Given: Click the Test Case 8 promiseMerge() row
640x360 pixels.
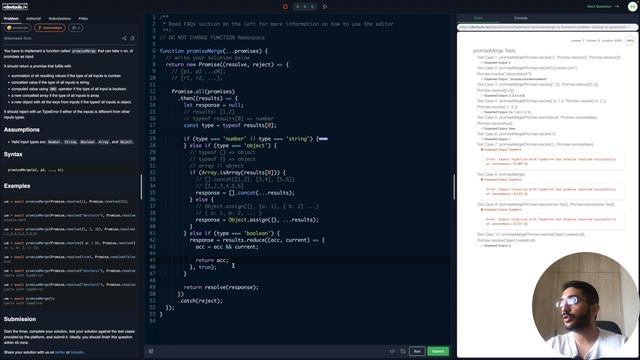Looking at the screenshot, I should coord(501,174).
